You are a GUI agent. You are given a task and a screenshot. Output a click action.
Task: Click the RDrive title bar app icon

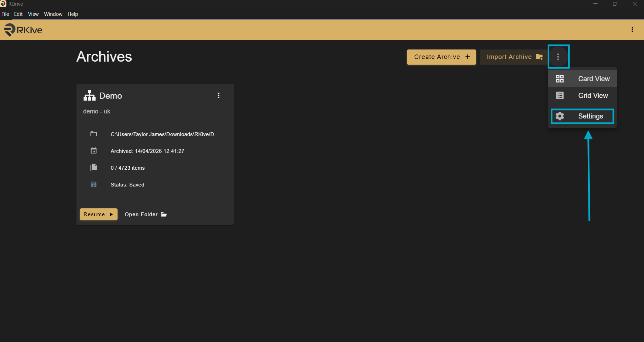point(3,4)
